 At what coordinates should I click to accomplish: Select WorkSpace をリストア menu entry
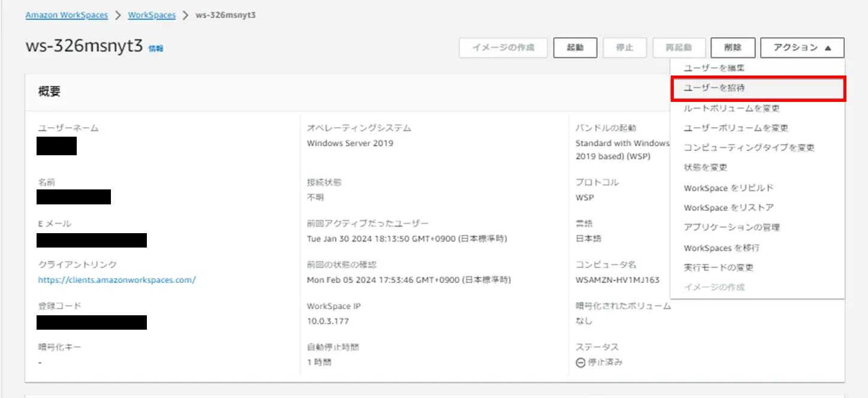729,207
